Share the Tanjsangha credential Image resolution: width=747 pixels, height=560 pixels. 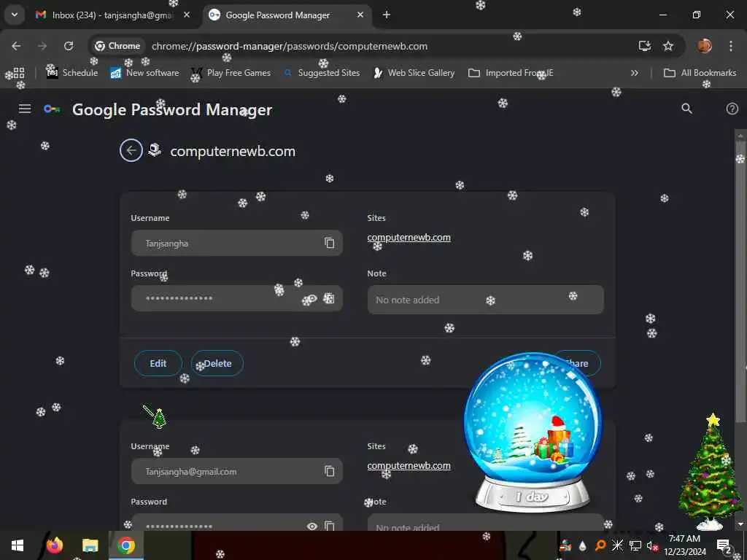576,363
